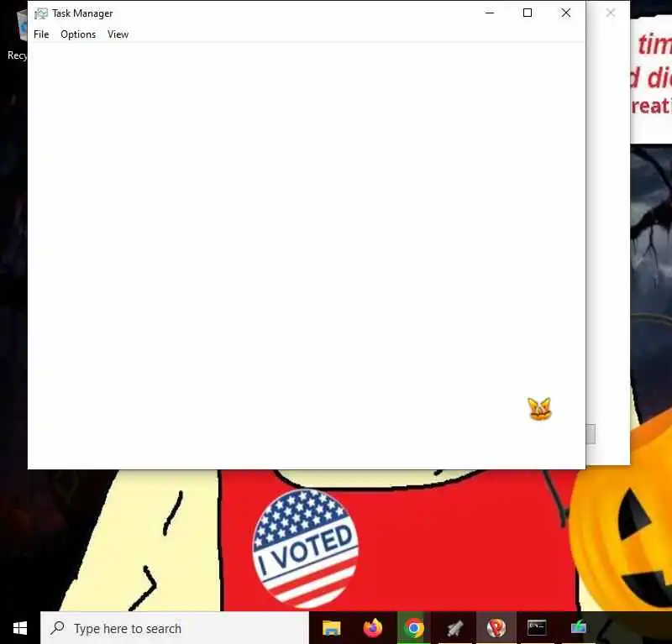
Task: Open the File menu in Task Manager
Action: [41, 34]
